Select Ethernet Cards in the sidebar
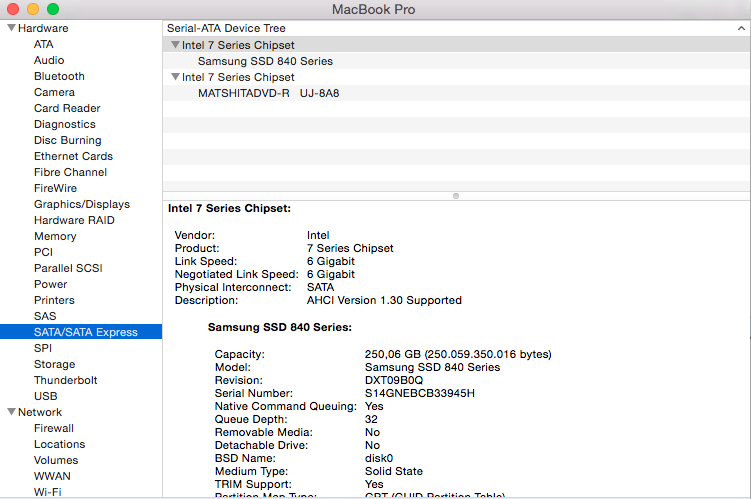The width and height of the screenshot is (751, 499). (73, 156)
